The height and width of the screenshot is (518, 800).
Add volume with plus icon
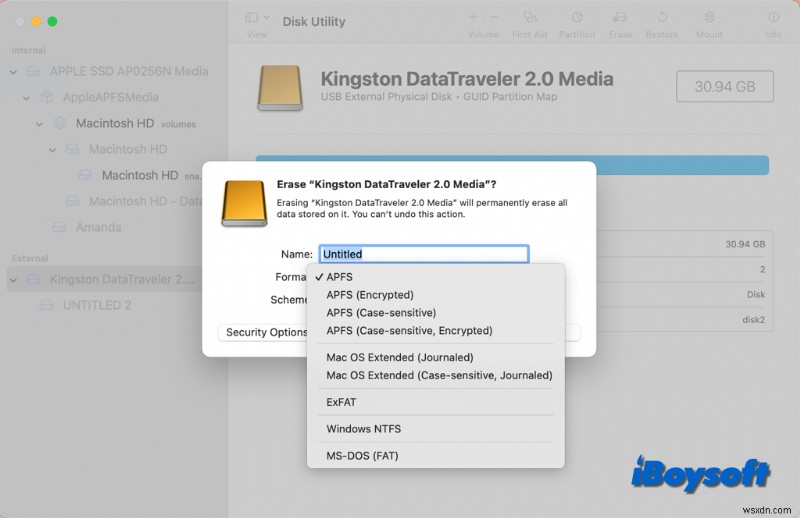click(473, 17)
